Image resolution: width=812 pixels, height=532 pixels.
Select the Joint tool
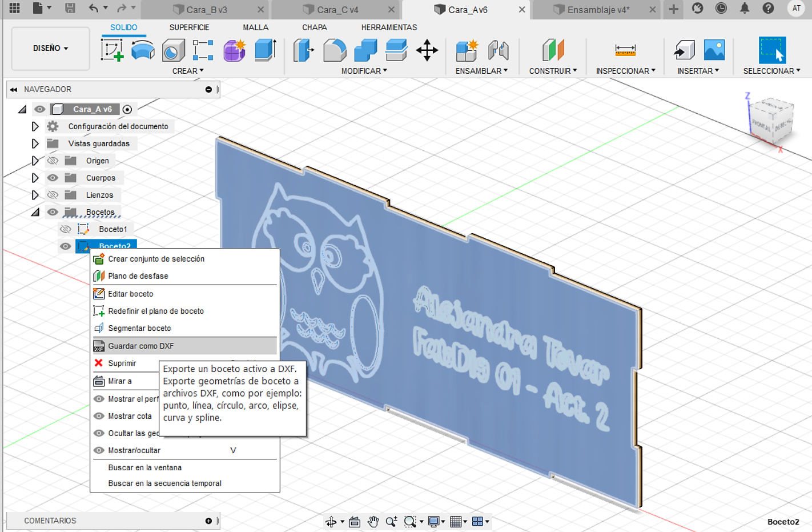coord(498,50)
